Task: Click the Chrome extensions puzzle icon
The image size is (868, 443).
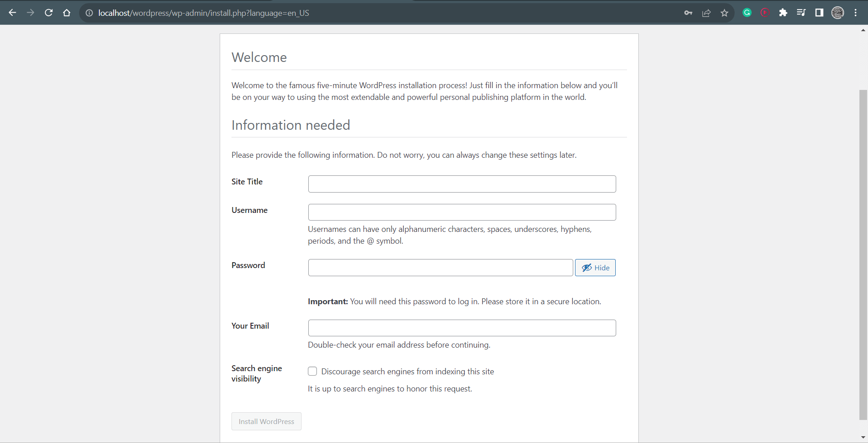Action: 783,13
